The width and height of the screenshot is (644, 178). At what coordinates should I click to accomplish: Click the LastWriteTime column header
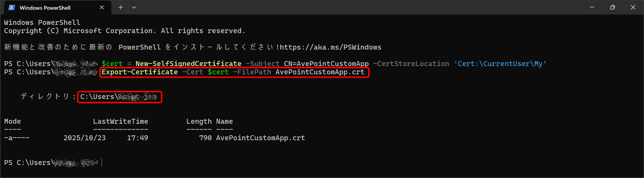(x=120, y=122)
